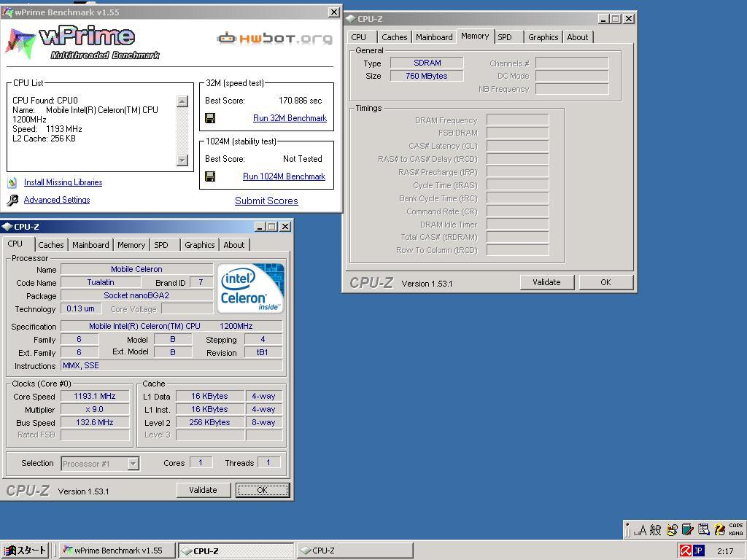Click the Instructions field MMX, SSE
Image resolution: width=747 pixels, height=560 pixels.
pyautogui.click(x=172, y=366)
